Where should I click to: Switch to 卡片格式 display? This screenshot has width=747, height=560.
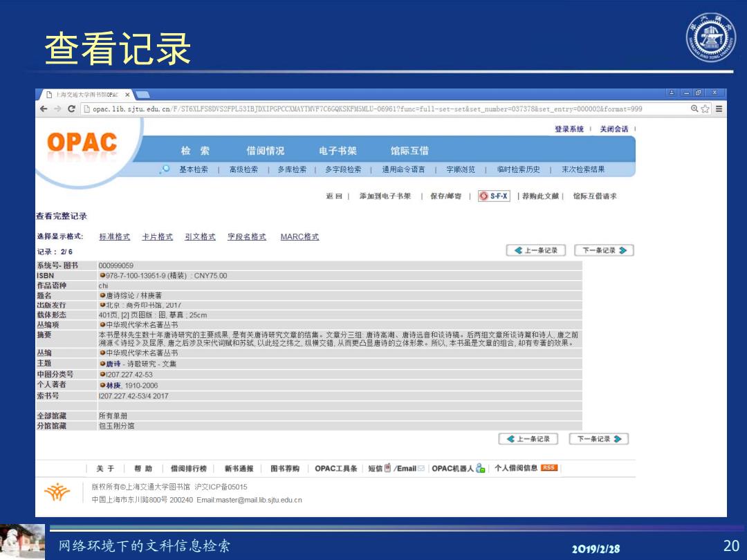click(x=157, y=236)
